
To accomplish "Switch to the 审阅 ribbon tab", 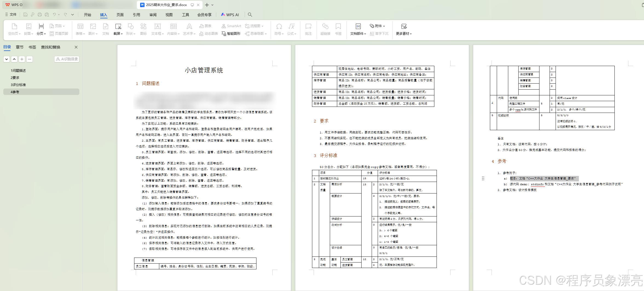I will 153,15.
